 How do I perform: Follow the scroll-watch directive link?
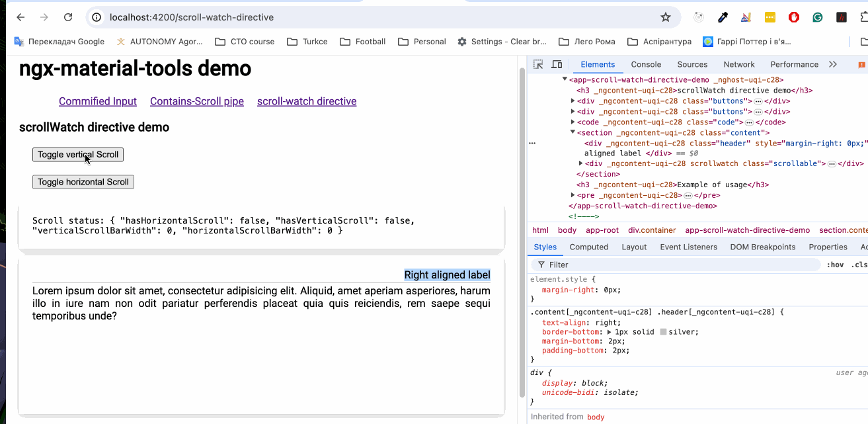coord(307,101)
